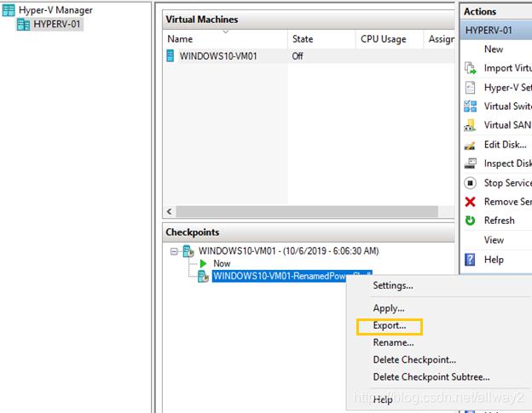The width and height of the screenshot is (532, 413).
Task: Click the Inspect Disk icon
Action: click(470, 163)
